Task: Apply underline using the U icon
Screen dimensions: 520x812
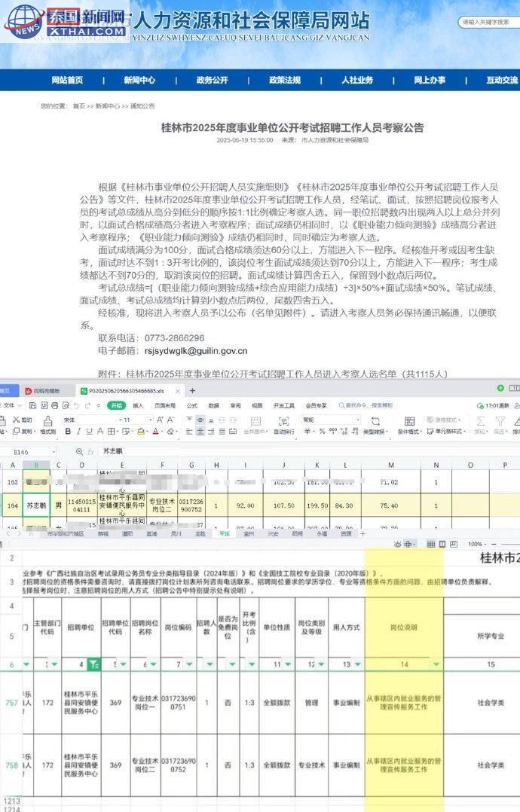Action: 88,432
